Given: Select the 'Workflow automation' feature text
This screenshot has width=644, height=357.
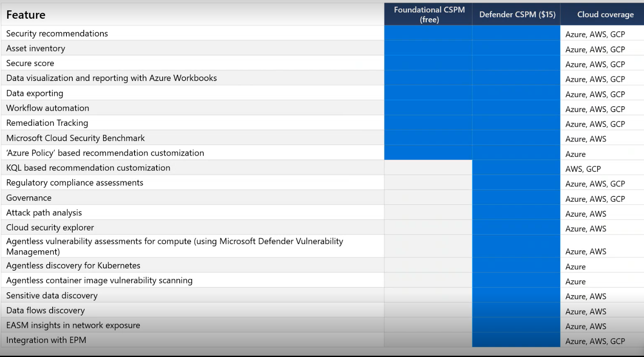Looking at the screenshot, I should 47,108.
